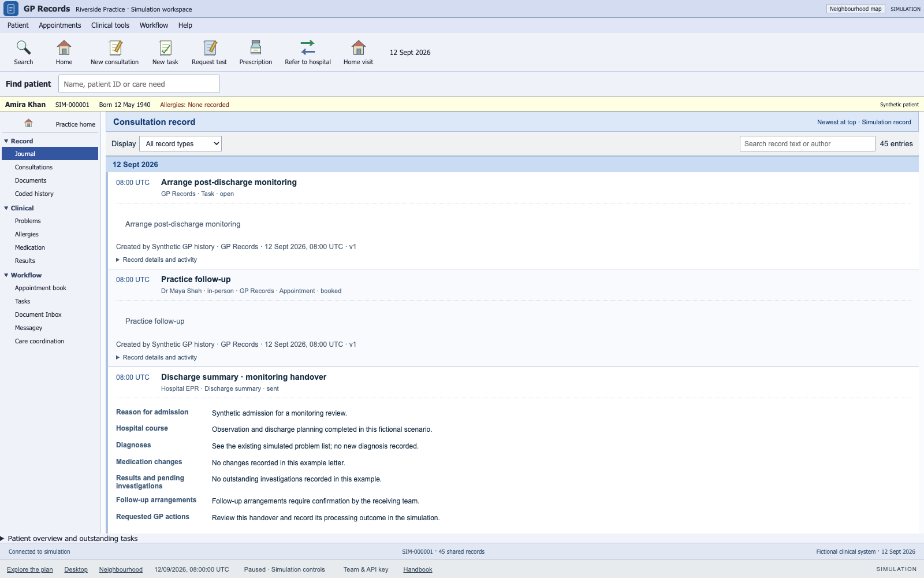The height and width of the screenshot is (578, 924).
Task: Open the Clinical tools menu
Action: pyautogui.click(x=110, y=25)
